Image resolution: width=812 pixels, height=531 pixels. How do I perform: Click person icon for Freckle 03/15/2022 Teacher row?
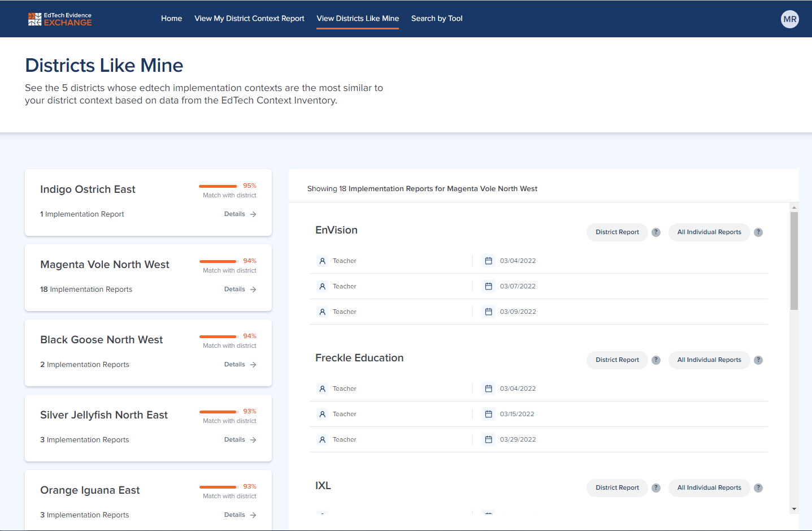click(322, 414)
